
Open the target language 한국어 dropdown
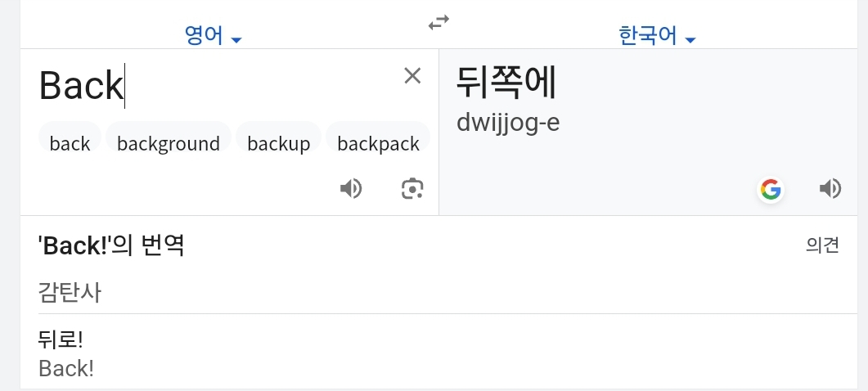tap(657, 37)
